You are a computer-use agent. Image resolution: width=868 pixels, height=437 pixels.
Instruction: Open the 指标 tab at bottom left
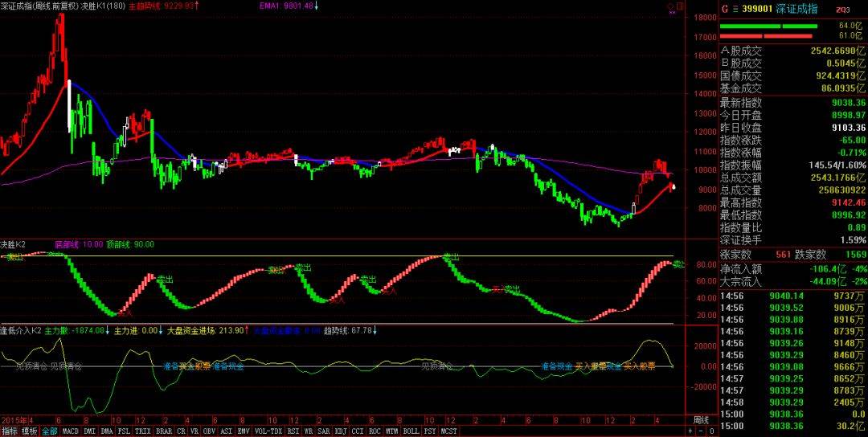(x=10, y=431)
